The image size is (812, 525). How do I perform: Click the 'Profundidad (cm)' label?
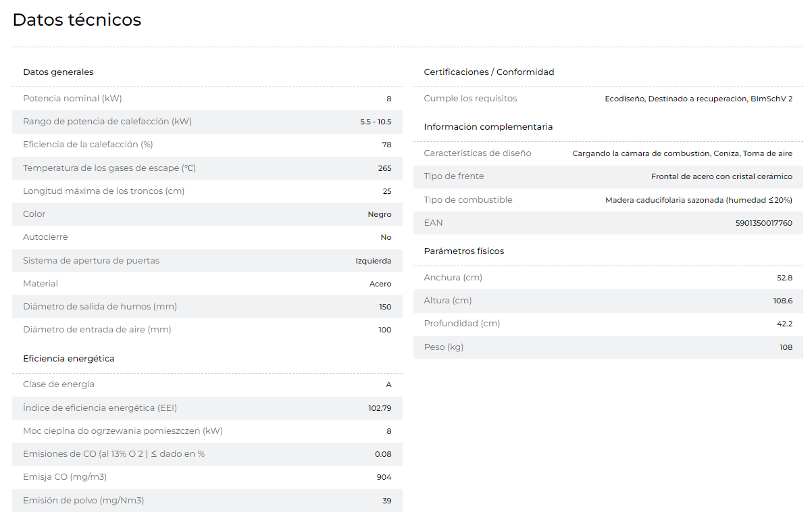462,324
